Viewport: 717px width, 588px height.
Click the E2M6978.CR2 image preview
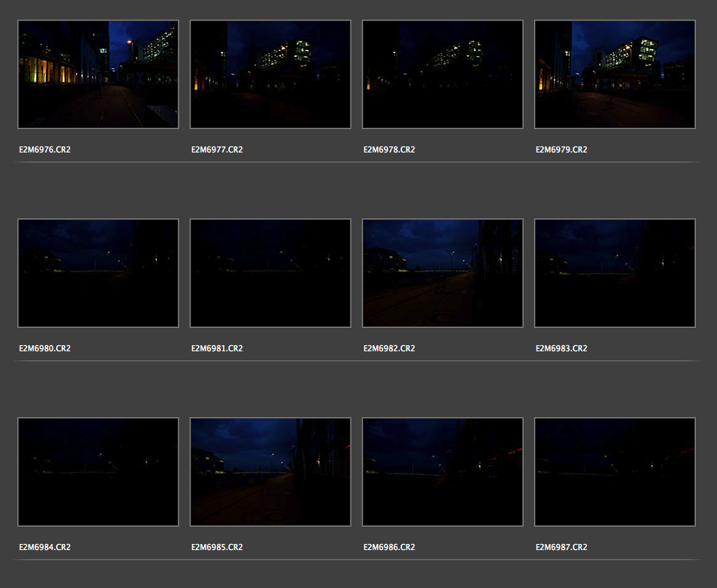pos(442,74)
